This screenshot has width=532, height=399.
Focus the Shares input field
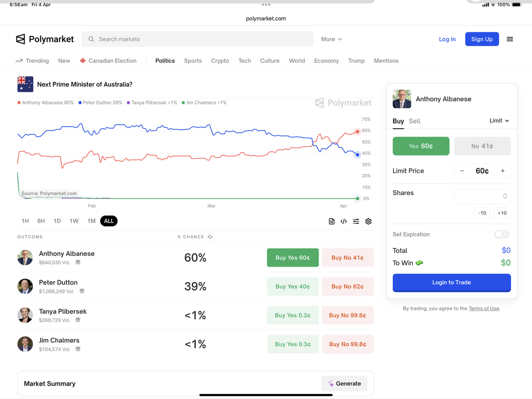pos(482,196)
